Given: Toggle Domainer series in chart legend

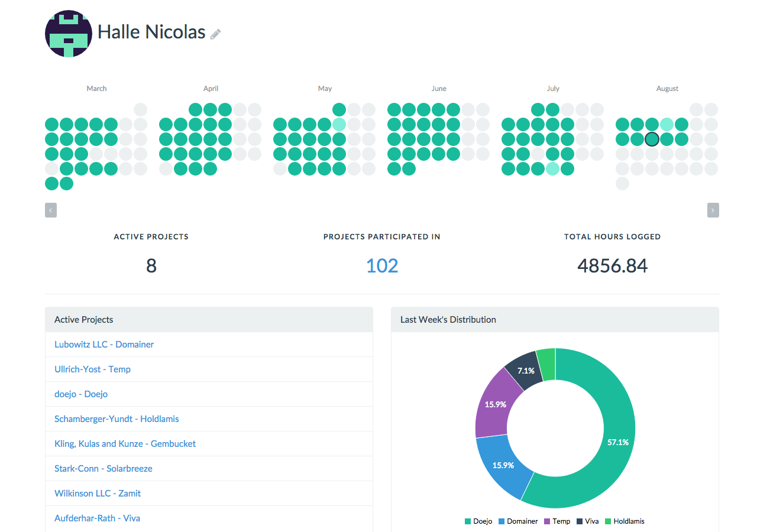Looking at the screenshot, I should (518, 521).
